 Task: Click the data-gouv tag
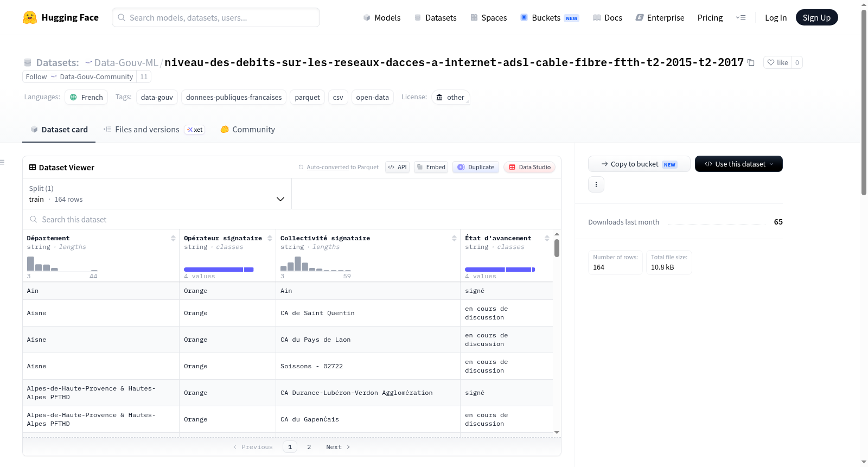click(157, 97)
